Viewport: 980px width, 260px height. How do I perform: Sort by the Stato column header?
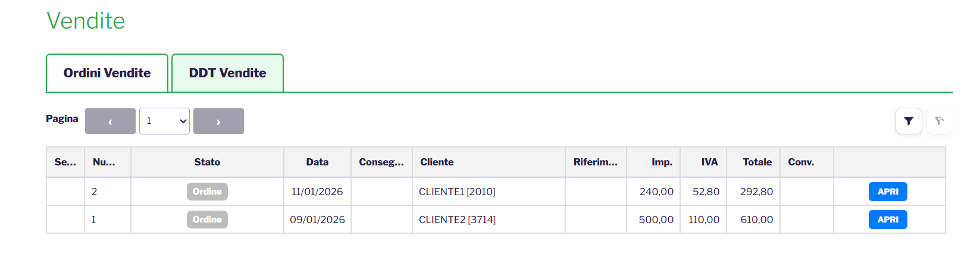tap(207, 162)
